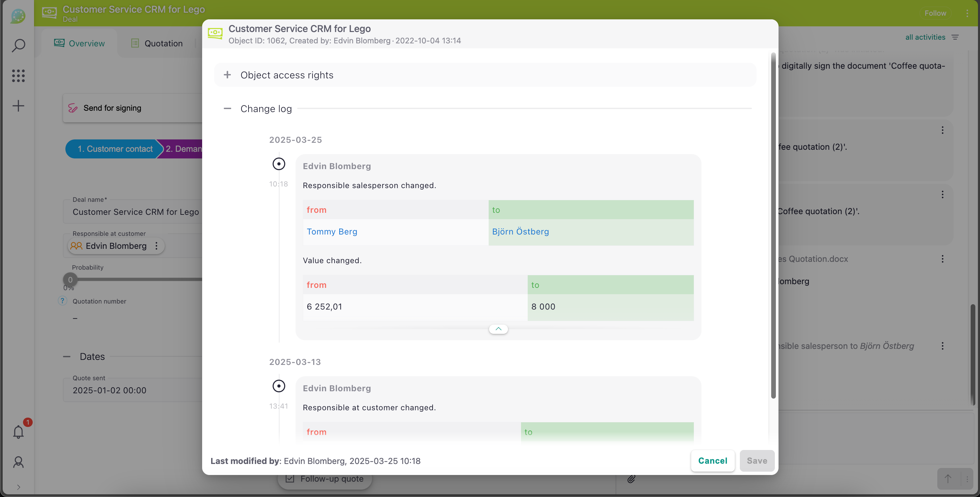Click the Object ID 1062 subtitle text
The image size is (980, 497).
[344, 41]
